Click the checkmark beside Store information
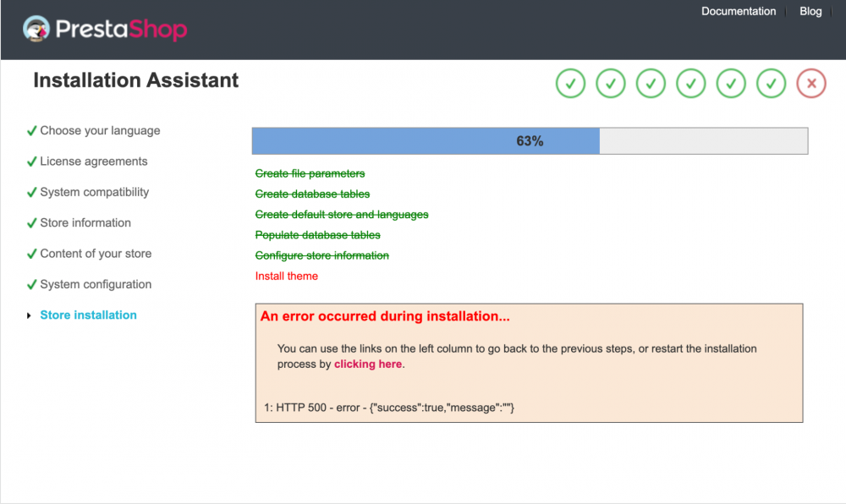 pyautogui.click(x=32, y=222)
